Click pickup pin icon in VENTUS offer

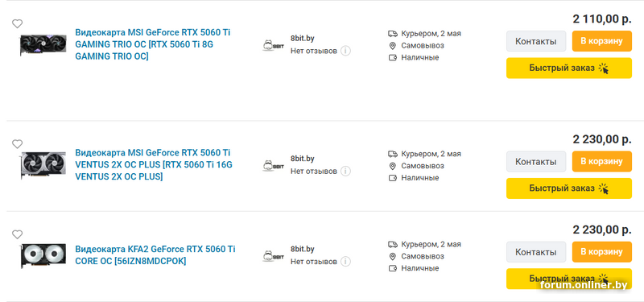(392, 166)
